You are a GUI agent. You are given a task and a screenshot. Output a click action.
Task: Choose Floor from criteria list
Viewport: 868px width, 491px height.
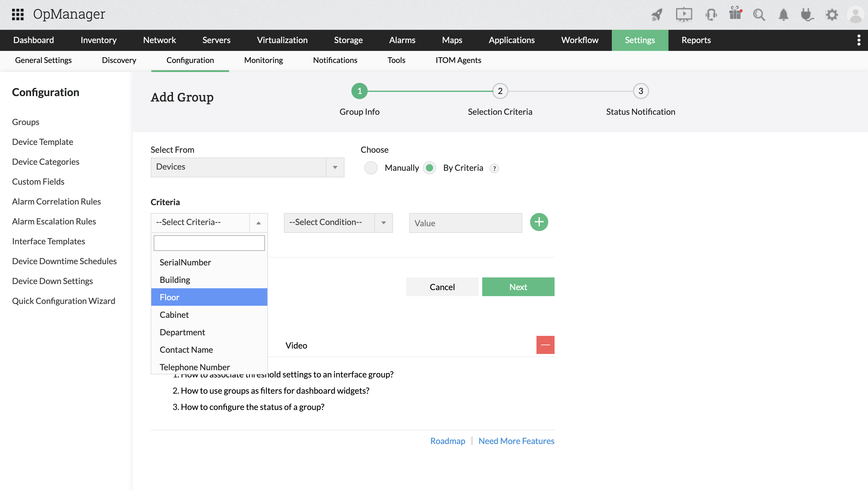click(209, 297)
